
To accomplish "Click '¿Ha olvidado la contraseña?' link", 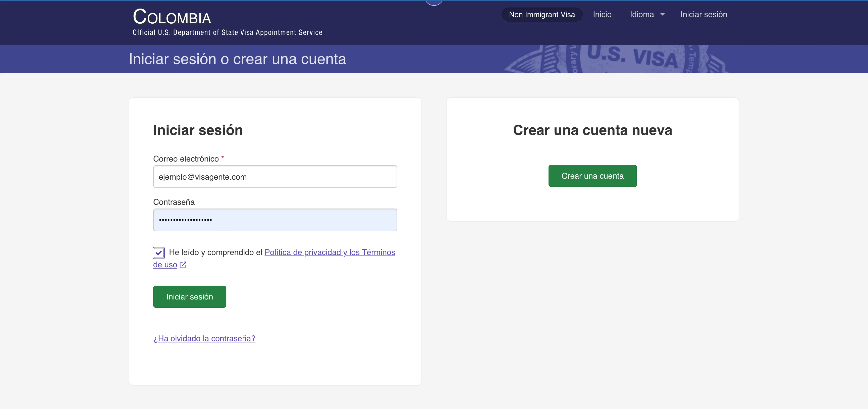I will [204, 338].
